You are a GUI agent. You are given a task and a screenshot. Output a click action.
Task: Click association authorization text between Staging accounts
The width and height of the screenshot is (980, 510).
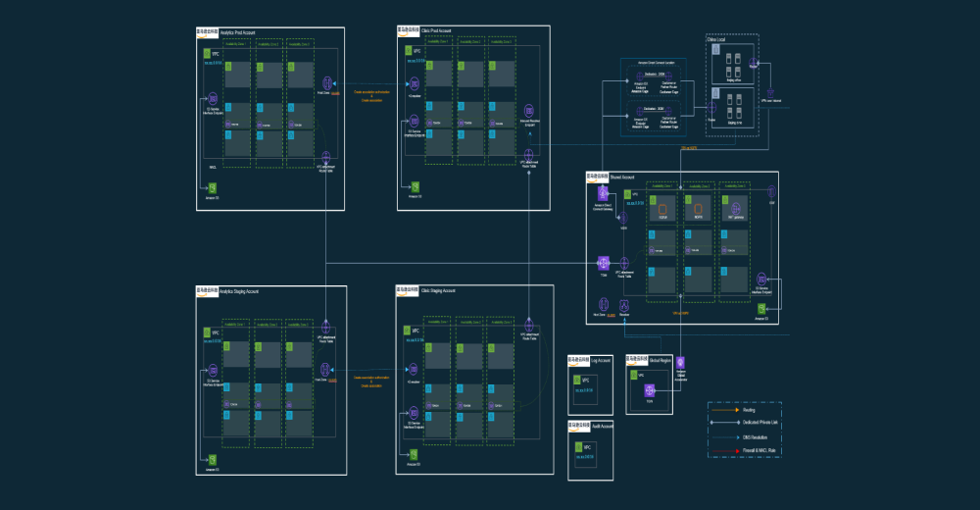[x=371, y=382]
